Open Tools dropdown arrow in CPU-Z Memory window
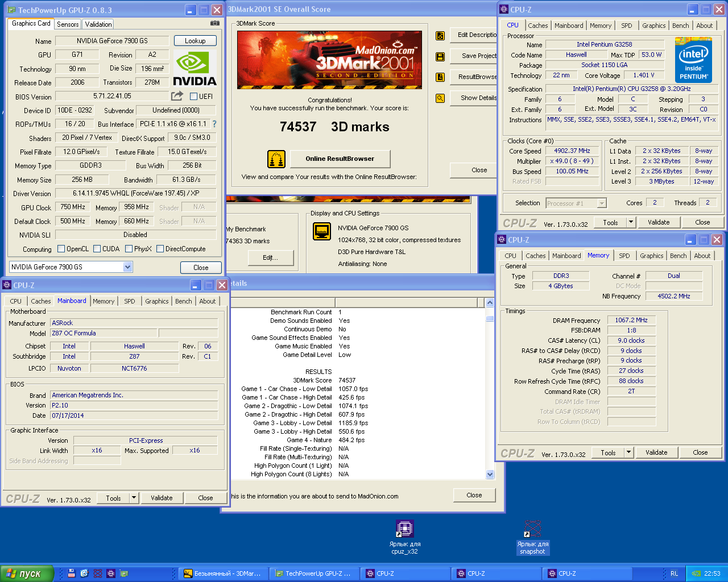This screenshot has width=728, height=582. coord(628,452)
